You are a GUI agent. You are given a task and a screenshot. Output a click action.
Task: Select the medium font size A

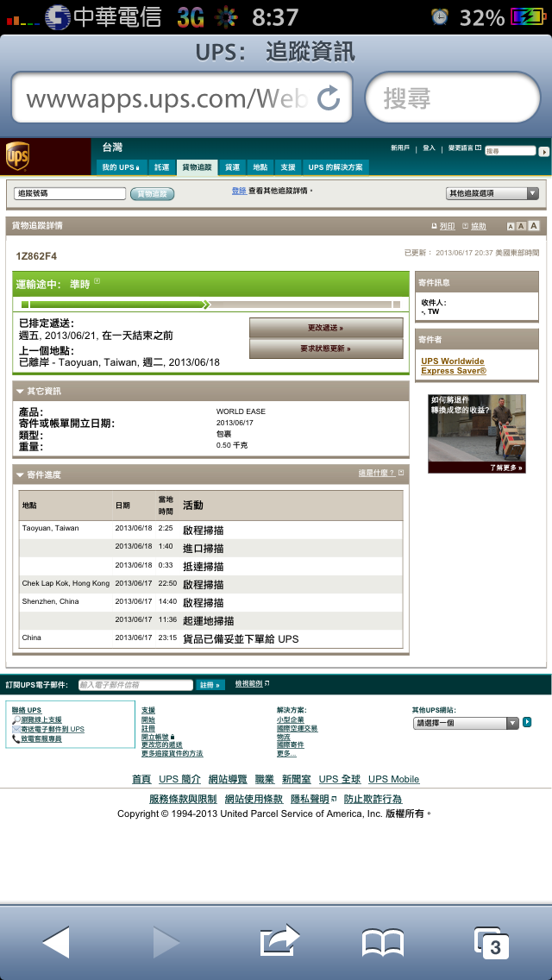[x=522, y=226]
